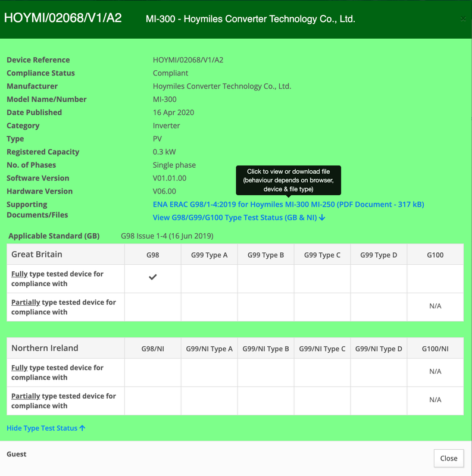Click the Type value PV

tap(157, 139)
